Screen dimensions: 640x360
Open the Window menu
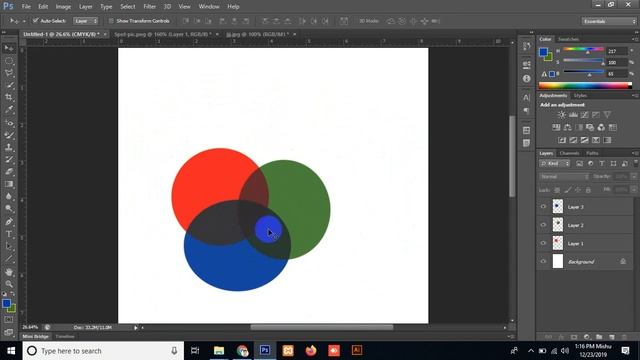(209, 7)
